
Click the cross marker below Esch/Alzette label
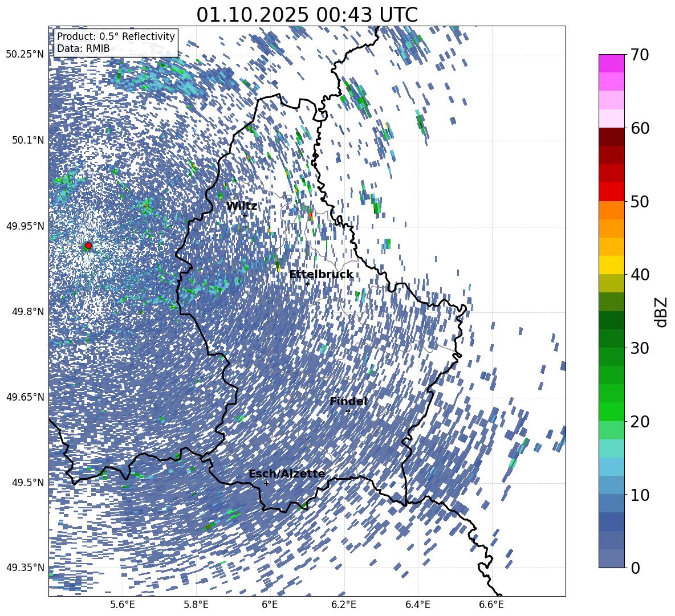pos(266,483)
